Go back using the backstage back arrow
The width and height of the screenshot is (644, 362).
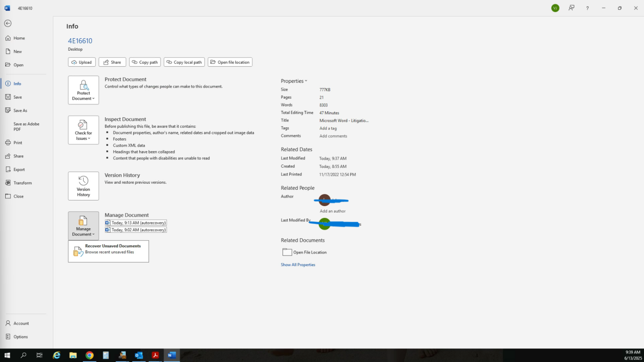click(8, 23)
